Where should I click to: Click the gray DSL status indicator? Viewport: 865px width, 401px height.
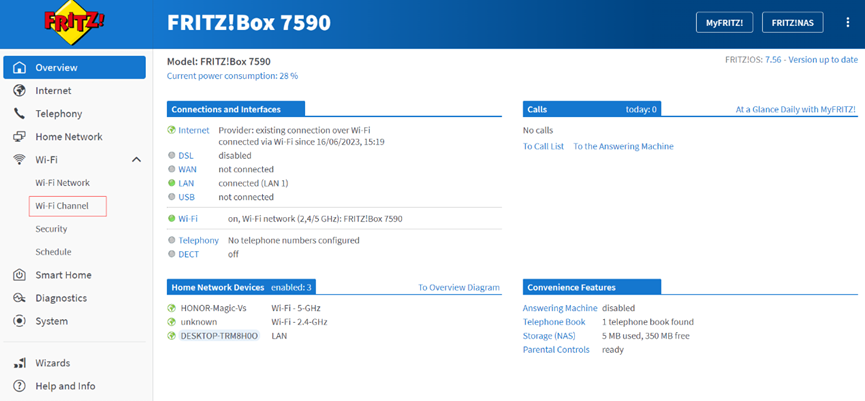172,156
